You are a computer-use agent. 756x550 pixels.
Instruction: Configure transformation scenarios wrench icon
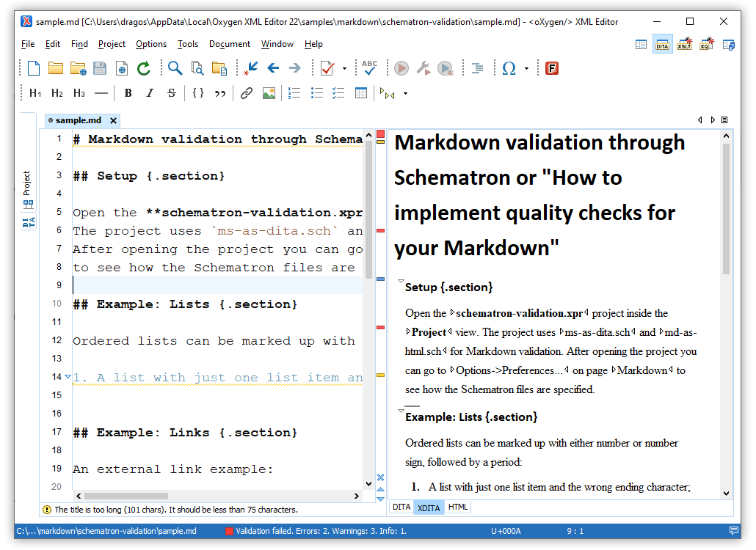click(424, 68)
